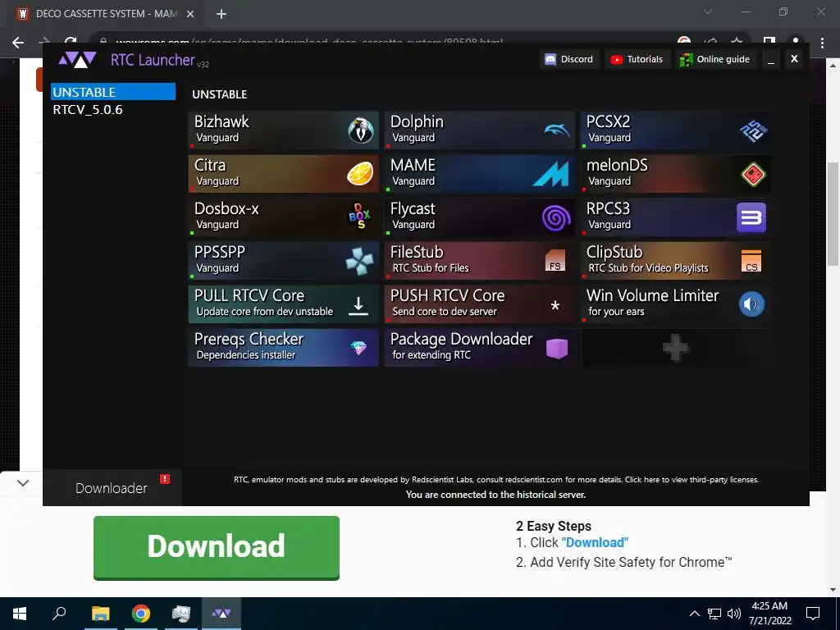The width and height of the screenshot is (840, 630).
Task: Click the Prereqs Checker diamond icon
Action: (358, 348)
